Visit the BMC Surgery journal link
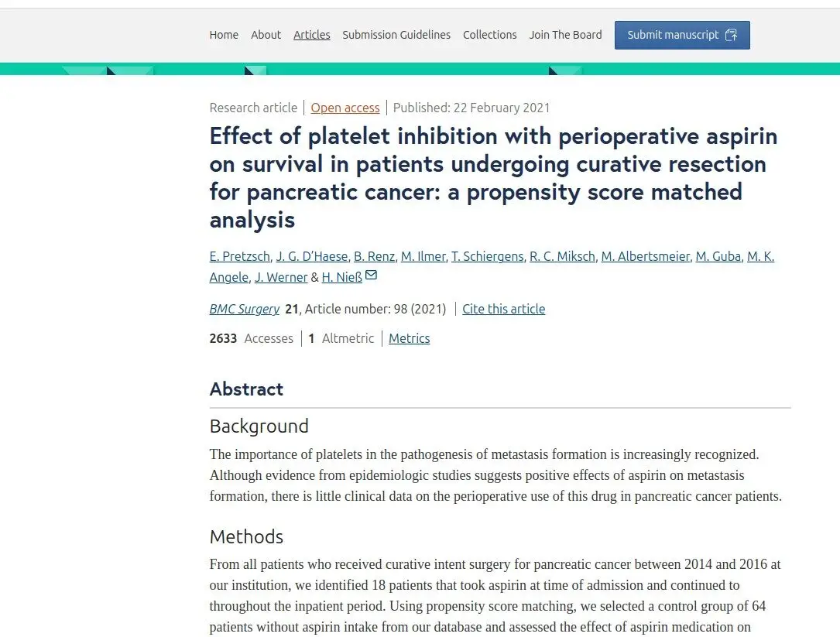 (245, 309)
